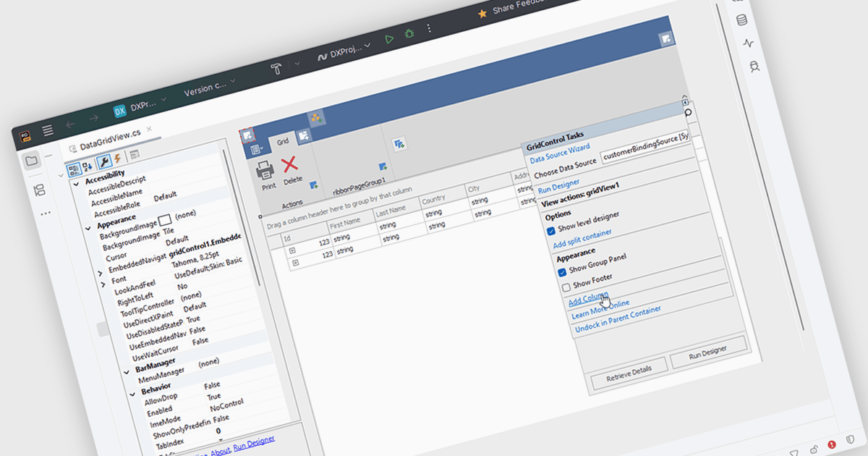868x456 pixels.
Task: Click the red Delete button in ribbon
Action: tap(291, 169)
